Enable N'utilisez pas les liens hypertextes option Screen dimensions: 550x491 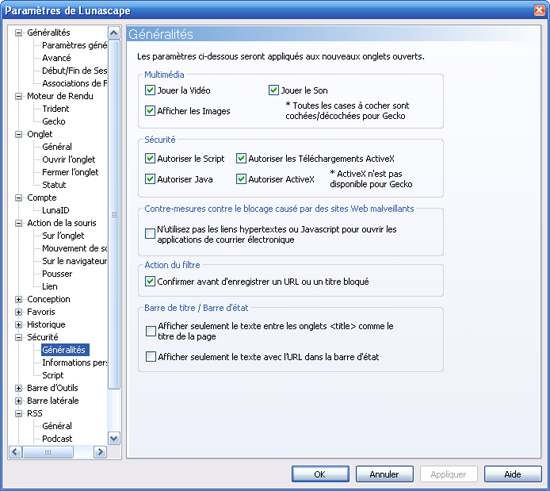coord(150,234)
